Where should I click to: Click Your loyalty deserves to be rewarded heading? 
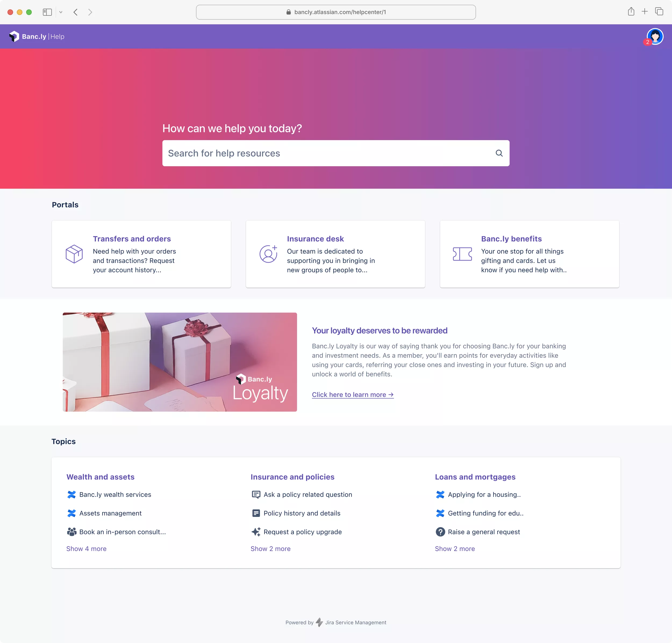380,331
